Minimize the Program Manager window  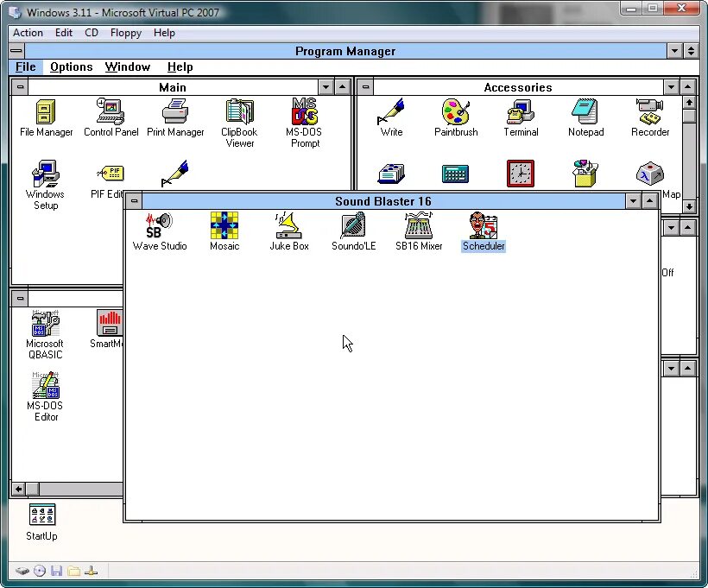674,51
